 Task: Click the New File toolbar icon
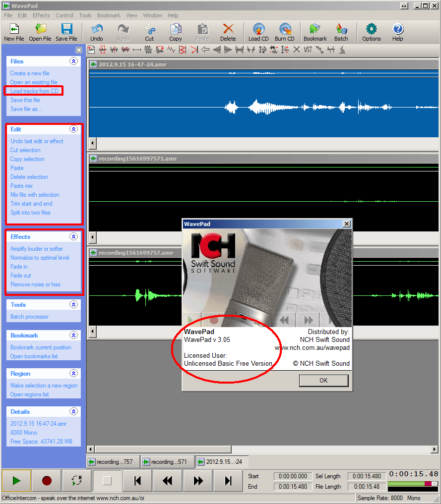click(x=14, y=33)
